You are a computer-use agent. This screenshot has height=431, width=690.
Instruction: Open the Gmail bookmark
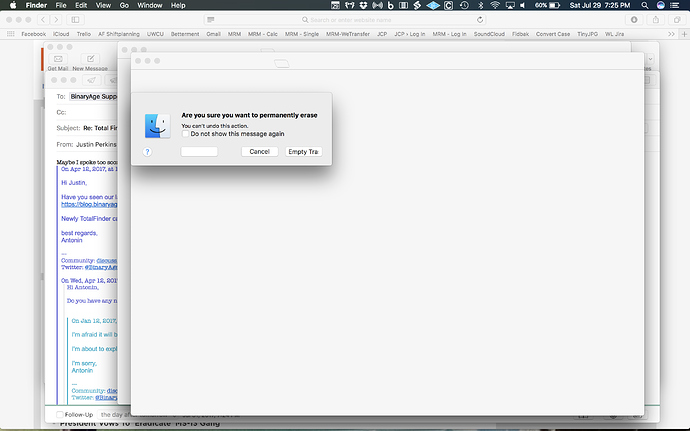click(213, 34)
